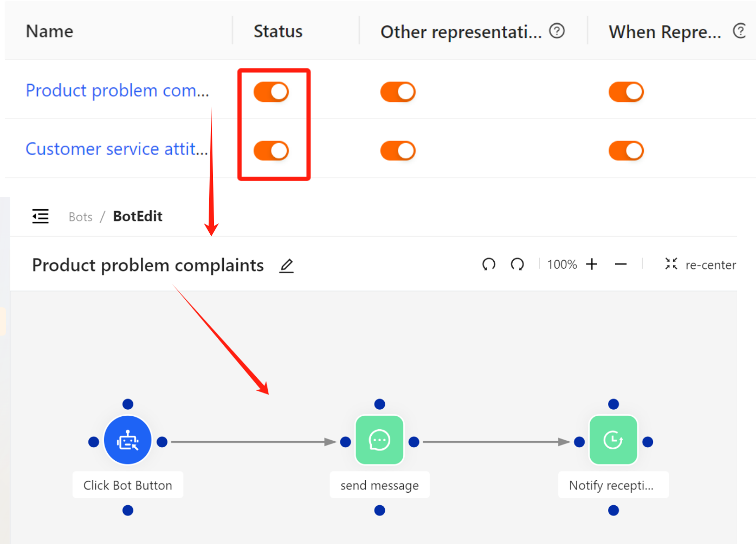Click the redo arrow icon
The height and width of the screenshot is (548, 756).
518,265
